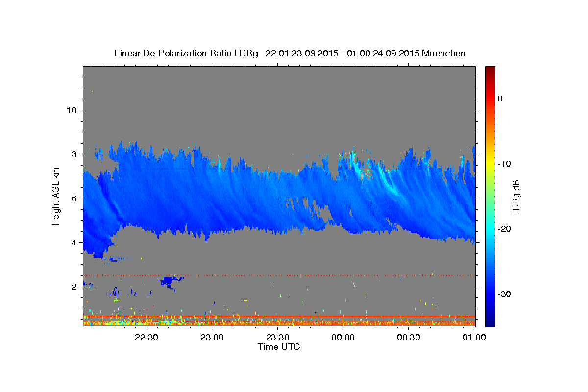Viewport: 588px width, 392px height.
Task: Click the '22:30' time axis label
Action: (146, 337)
